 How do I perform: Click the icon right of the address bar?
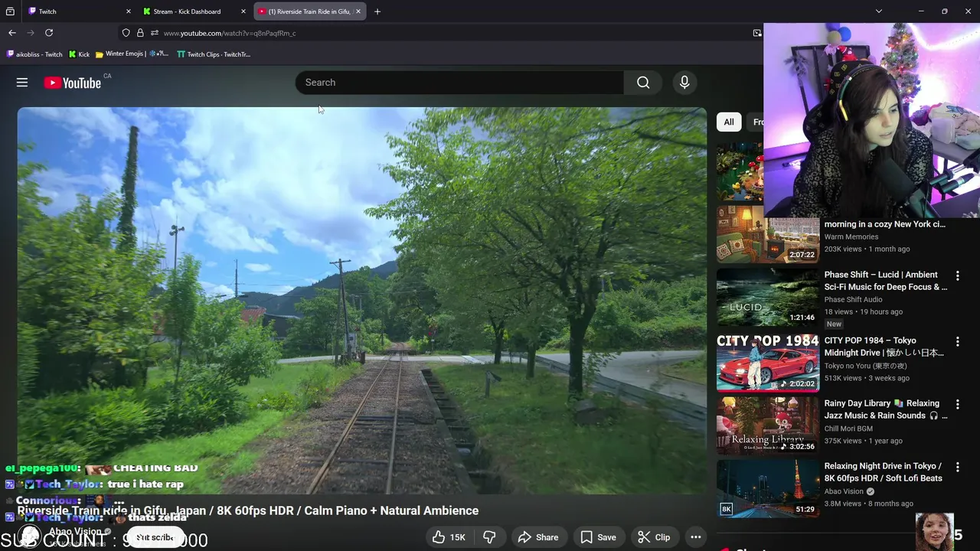coord(756,33)
